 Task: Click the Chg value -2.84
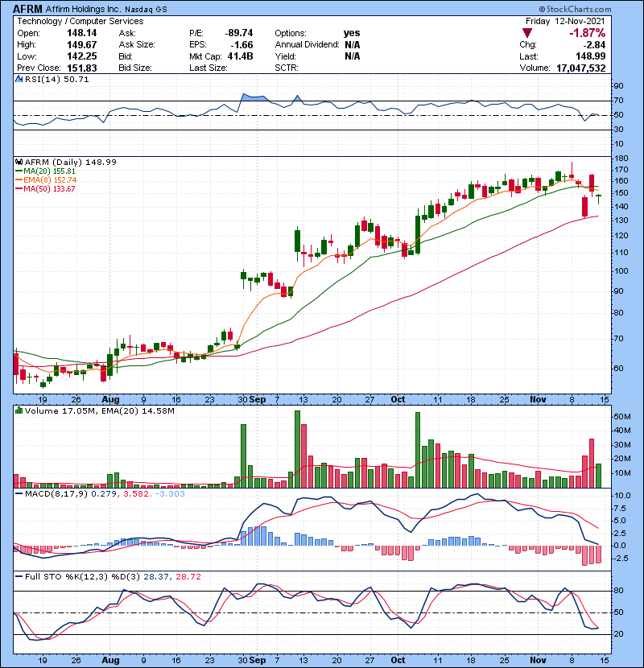point(595,45)
